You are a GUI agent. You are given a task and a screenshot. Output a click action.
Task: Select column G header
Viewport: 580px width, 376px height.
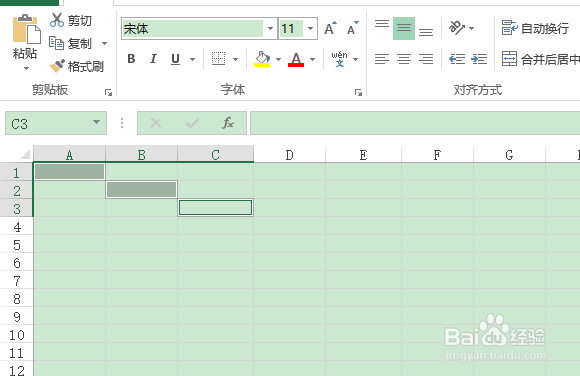509,155
